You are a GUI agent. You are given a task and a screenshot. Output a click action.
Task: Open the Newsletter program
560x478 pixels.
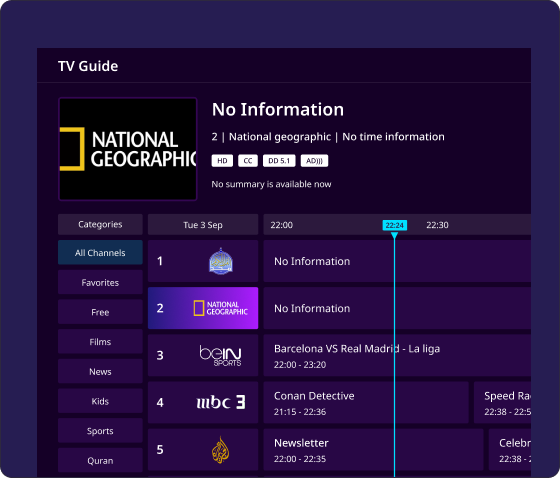[373, 450]
